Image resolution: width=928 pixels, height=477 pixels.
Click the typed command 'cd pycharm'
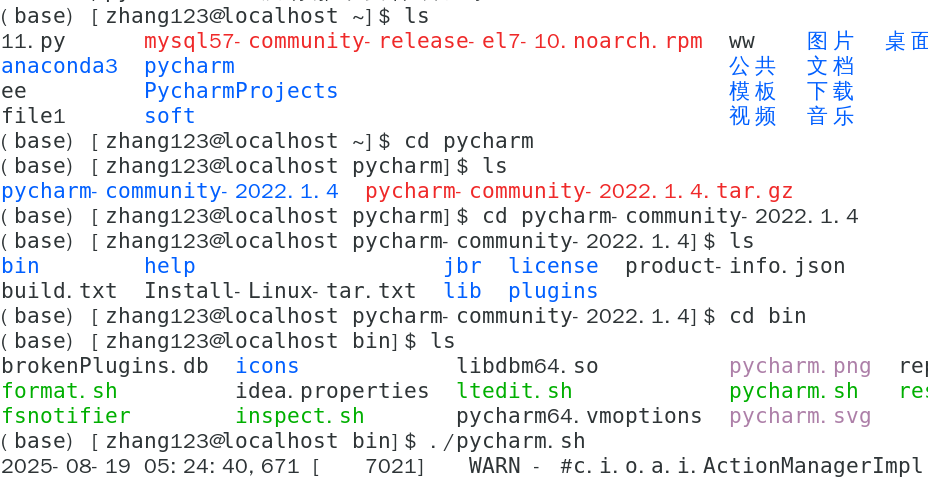coord(469,141)
